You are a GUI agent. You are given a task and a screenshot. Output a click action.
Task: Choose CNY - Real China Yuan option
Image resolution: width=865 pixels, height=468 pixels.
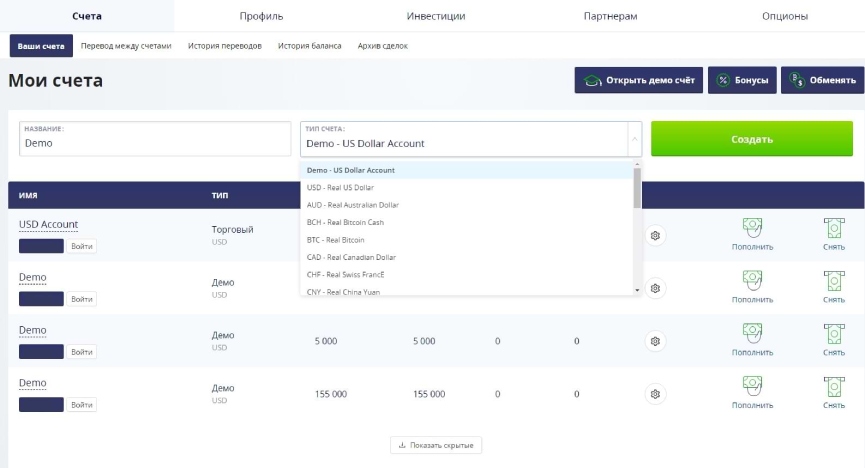point(467,291)
